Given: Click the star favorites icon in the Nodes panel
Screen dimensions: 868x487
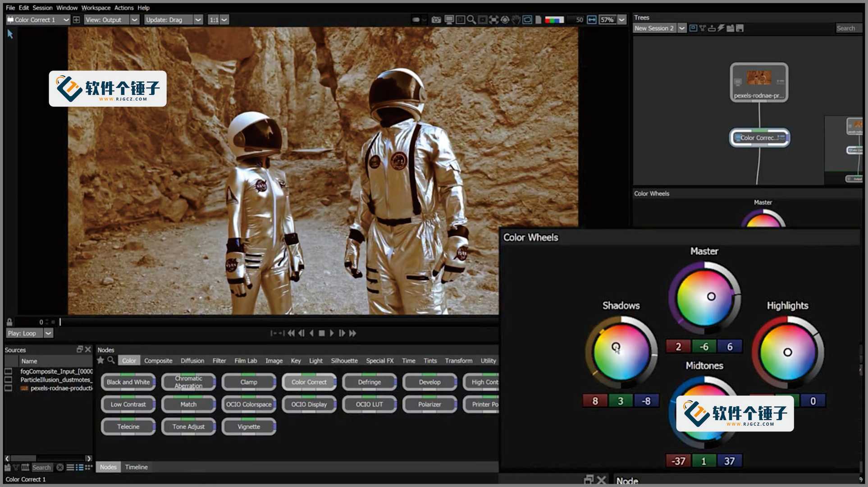Looking at the screenshot, I should coord(101,360).
